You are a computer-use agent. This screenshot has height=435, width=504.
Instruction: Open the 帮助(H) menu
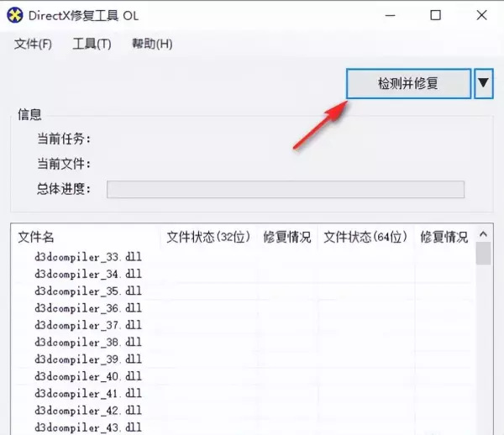click(x=152, y=44)
